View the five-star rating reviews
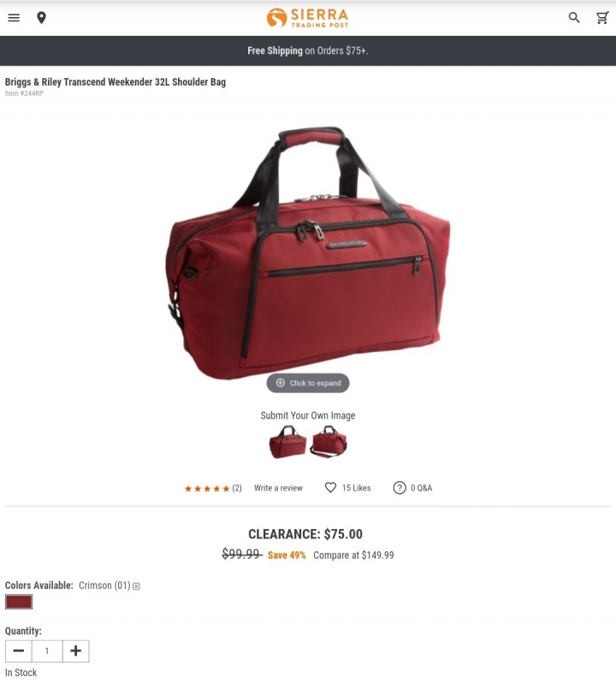Screen dimensions: 616x683 (213, 489)
